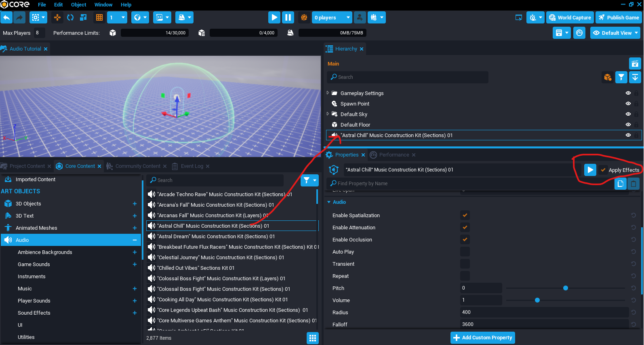Open the File menu
This screenshot has width=644, height=345.
pyautogui.click(x=42, y=5)
